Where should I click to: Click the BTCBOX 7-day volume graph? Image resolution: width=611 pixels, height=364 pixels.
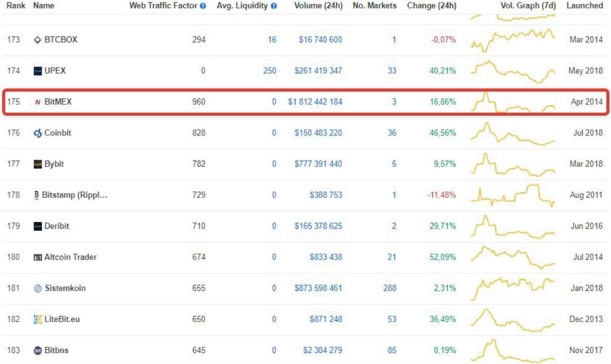tap(513, 40)
